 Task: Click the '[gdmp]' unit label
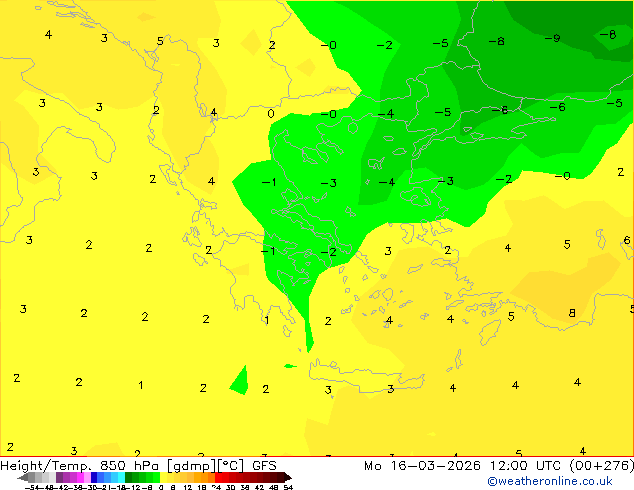click(x=192, y=467)
